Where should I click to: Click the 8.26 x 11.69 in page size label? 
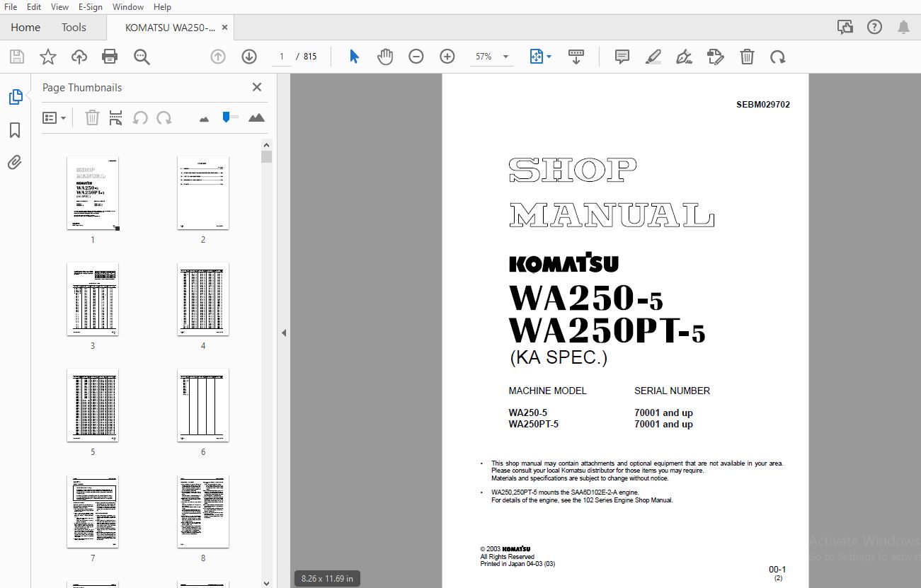tap(327, 579)
